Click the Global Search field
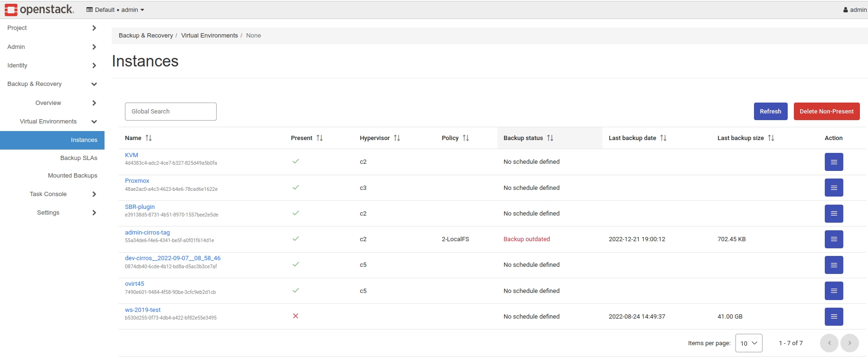The image size is (868, 358). click(x=171, y=112)
